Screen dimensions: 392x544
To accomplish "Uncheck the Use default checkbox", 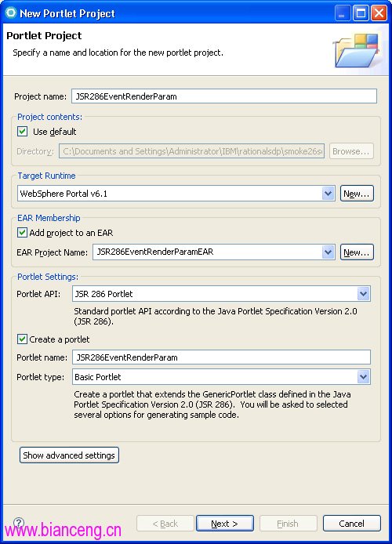I will click(22, 132).
